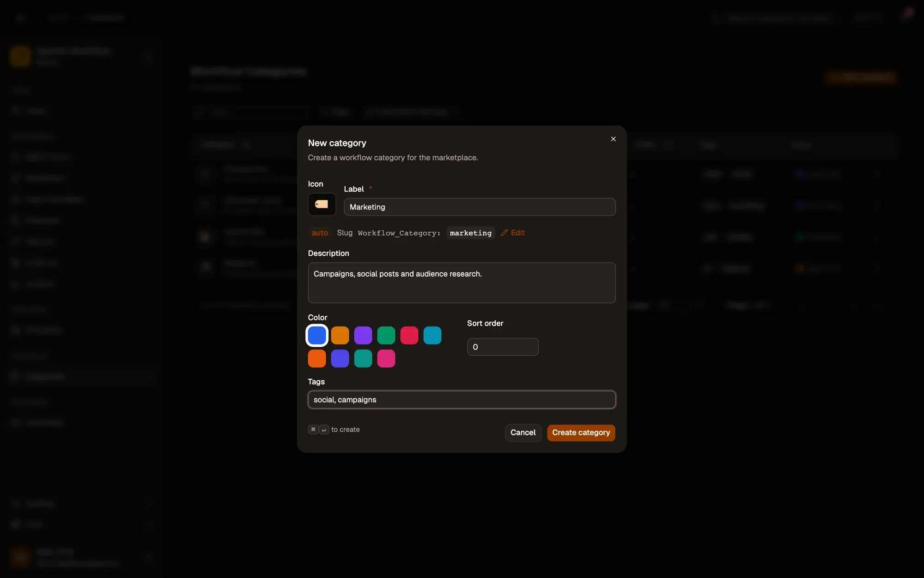Image resolution: width=924 pixels, height=578 pixels.
Task: Choose the red color swatch
Action: click(x=409, y=335)
